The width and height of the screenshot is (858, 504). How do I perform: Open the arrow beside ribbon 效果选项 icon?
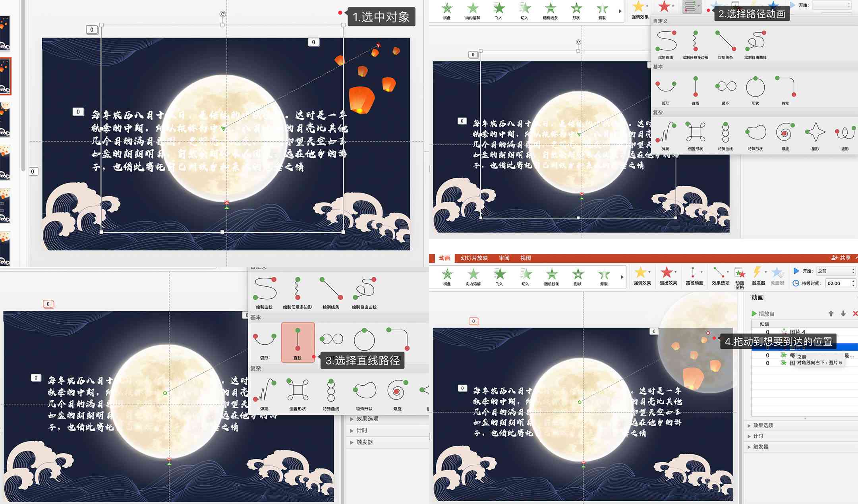tap(728, 272)
